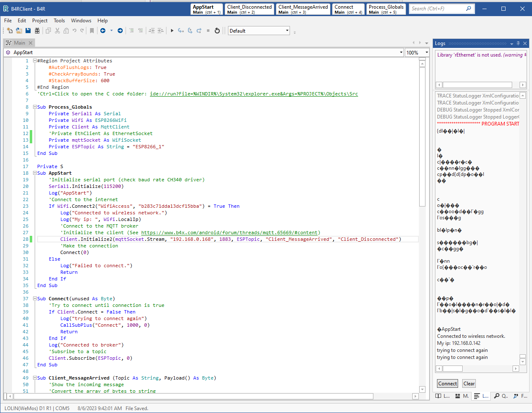Image resolution: width=532 pixels, height=413 pixels.
Task: Create new file with toolbar icon
Action: click(x=10, y=31)
